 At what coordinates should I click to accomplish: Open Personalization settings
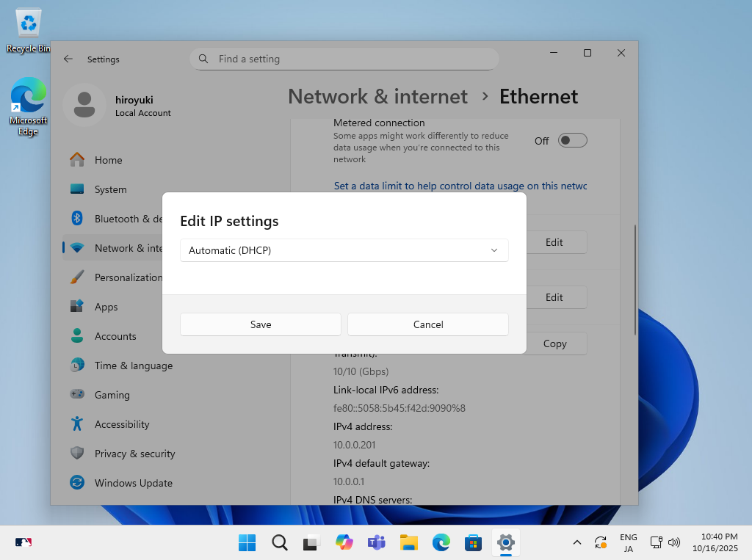127,277
